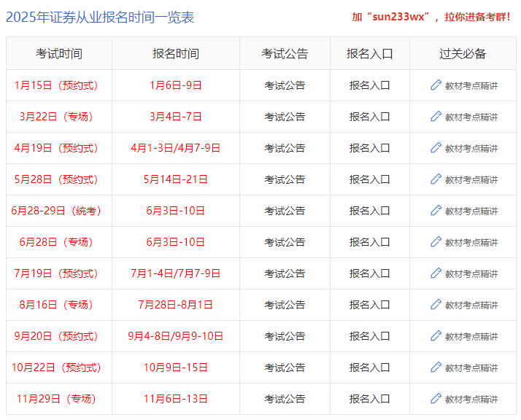
Task: Open 教材考点精讲 for 6月28日 专场 row
Action: coord(471,242)
